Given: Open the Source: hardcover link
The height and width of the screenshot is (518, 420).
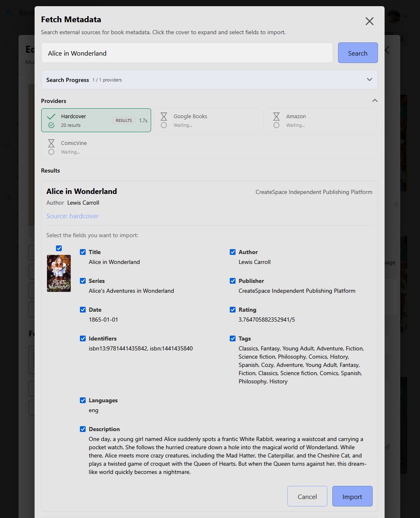Looking at the screenshot, I should (72, 216).
